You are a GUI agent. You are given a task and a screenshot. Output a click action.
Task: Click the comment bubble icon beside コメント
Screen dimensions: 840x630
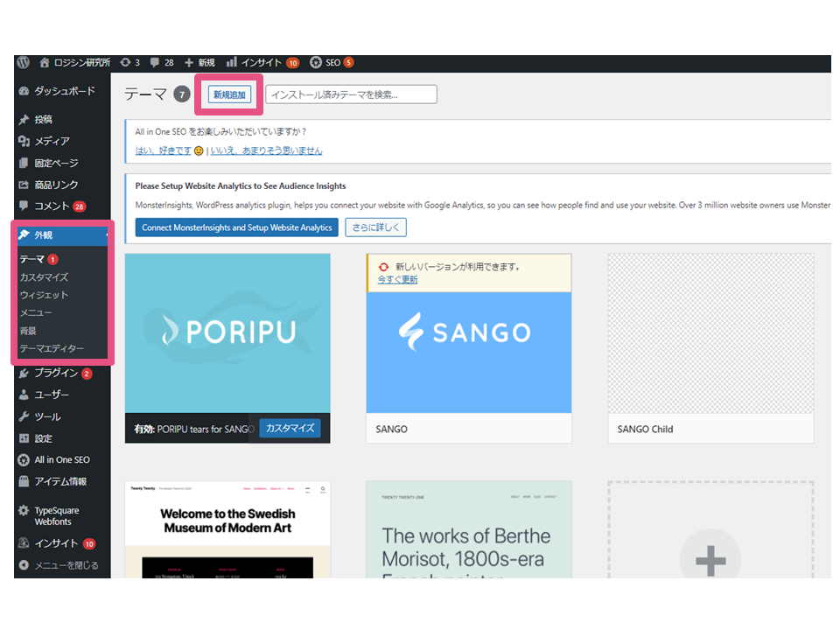[x=24, y=206]
